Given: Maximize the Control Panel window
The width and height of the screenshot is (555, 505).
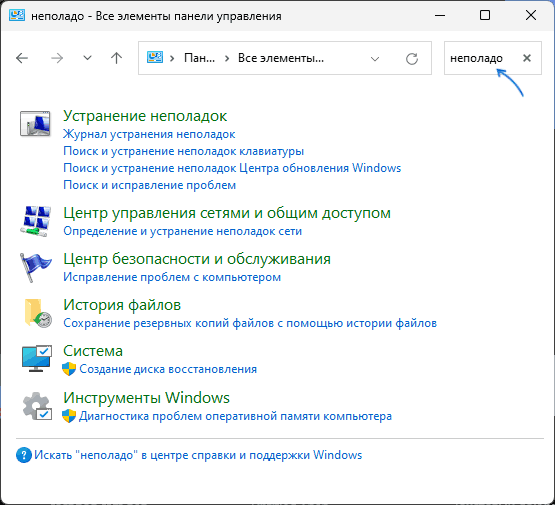Looking at the screenshot, I should tap(485, 16).
